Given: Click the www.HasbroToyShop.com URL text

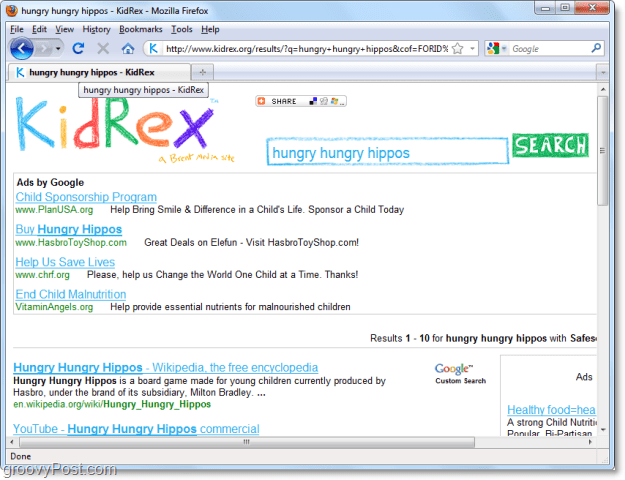Looking at the screenshot, I should (71, 242).
